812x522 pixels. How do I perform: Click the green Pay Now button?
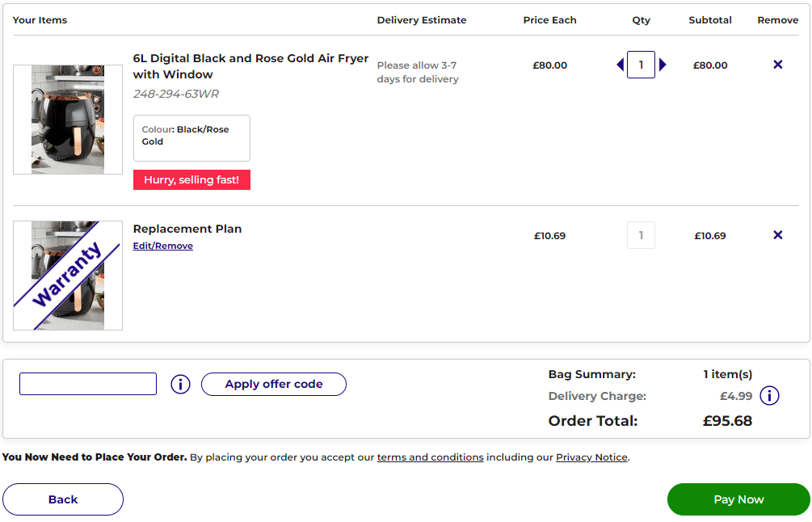coord(738,499)
